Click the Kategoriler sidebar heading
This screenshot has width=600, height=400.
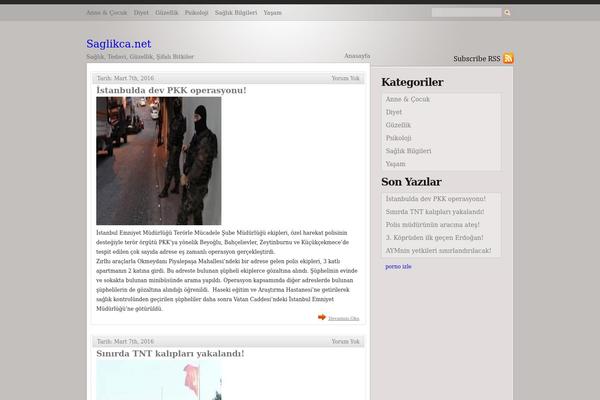(412, 82)
